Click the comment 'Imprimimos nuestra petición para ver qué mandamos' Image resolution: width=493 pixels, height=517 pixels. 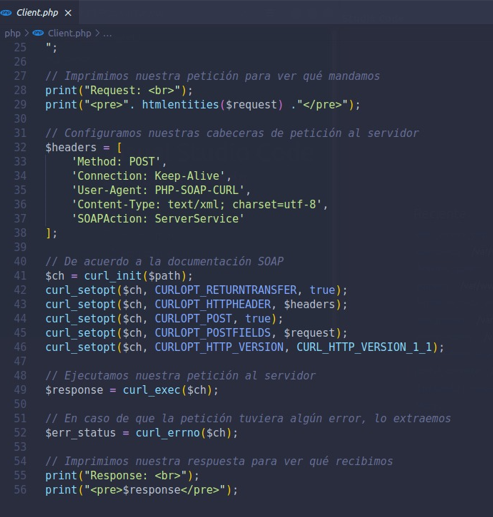(212, 76)
